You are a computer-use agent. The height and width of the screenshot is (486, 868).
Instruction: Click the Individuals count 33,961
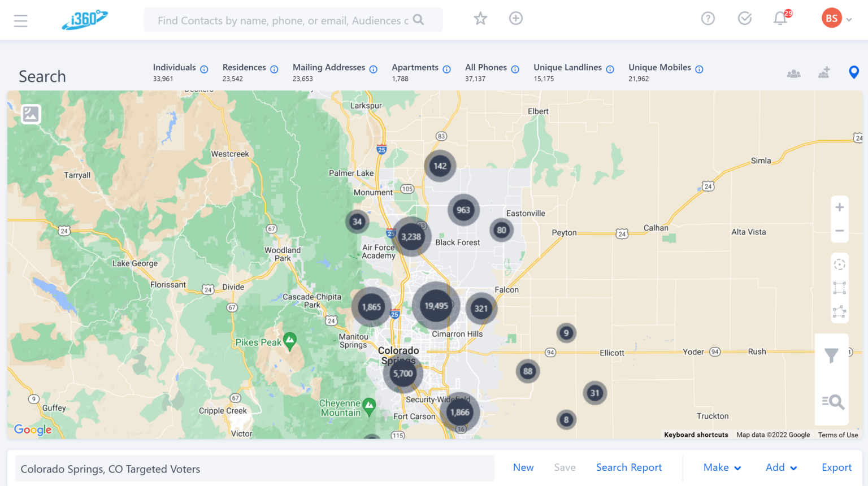point(163,79)
